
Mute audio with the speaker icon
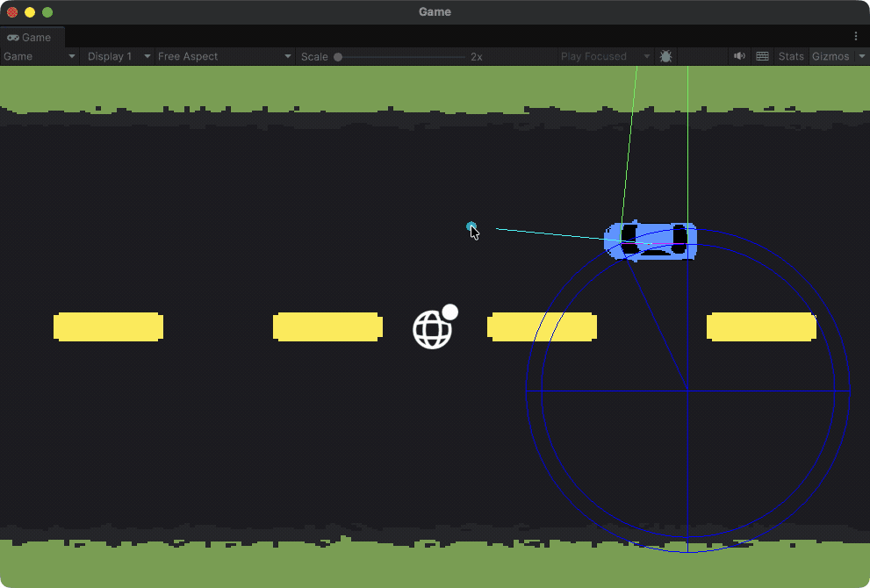[739, 56]
